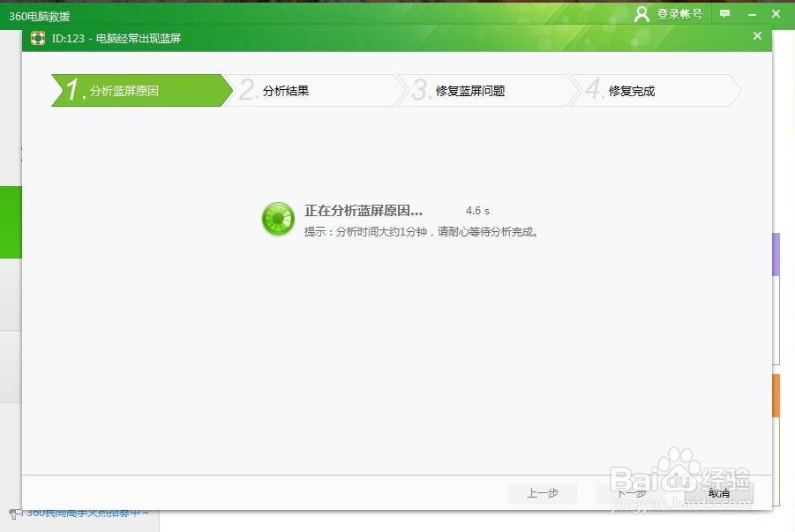Open the feedback message icon in title bar
795x532 pixels.
(x=724, y=14)
